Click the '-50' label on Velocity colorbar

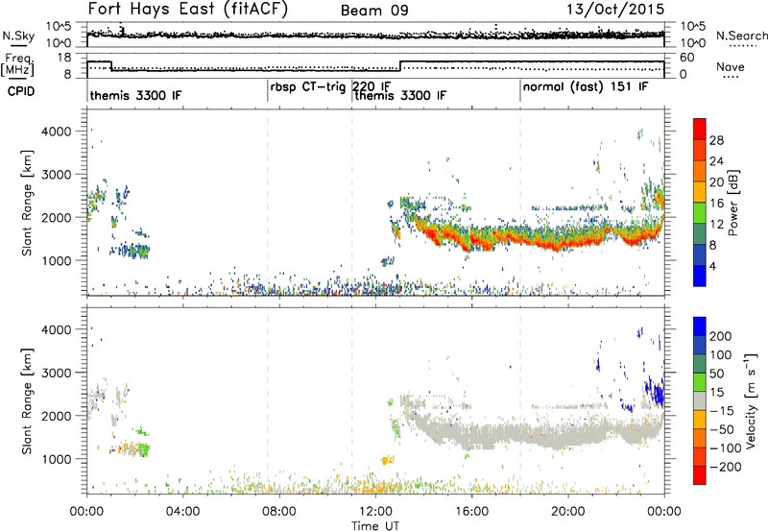[722, 429]
